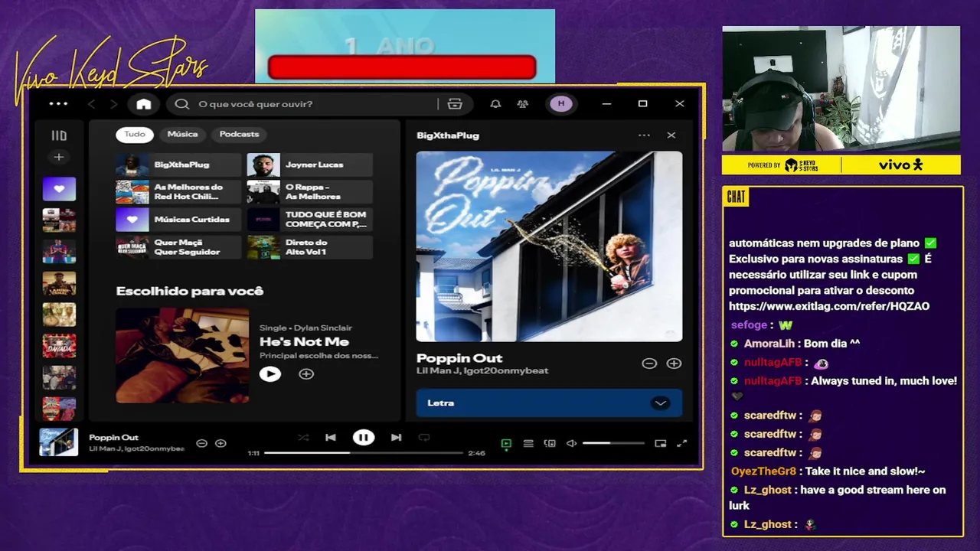Open Lil Man J, Igot20onmybeat artist link
980x551 pixels.
click(482, 371)
